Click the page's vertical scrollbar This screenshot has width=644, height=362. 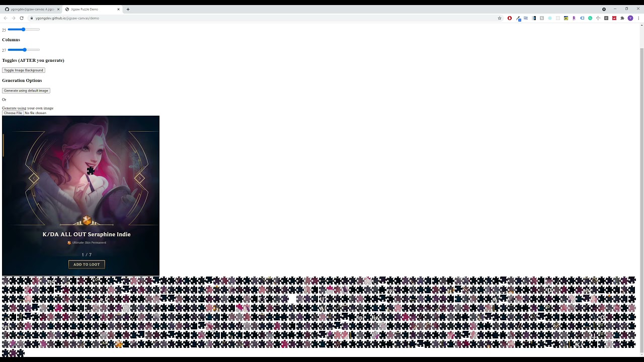coord(641,200)
